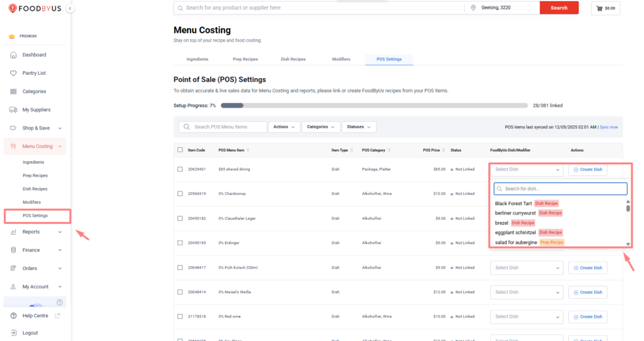Check the 0% Erdinger row checkbox

point(180,243)
